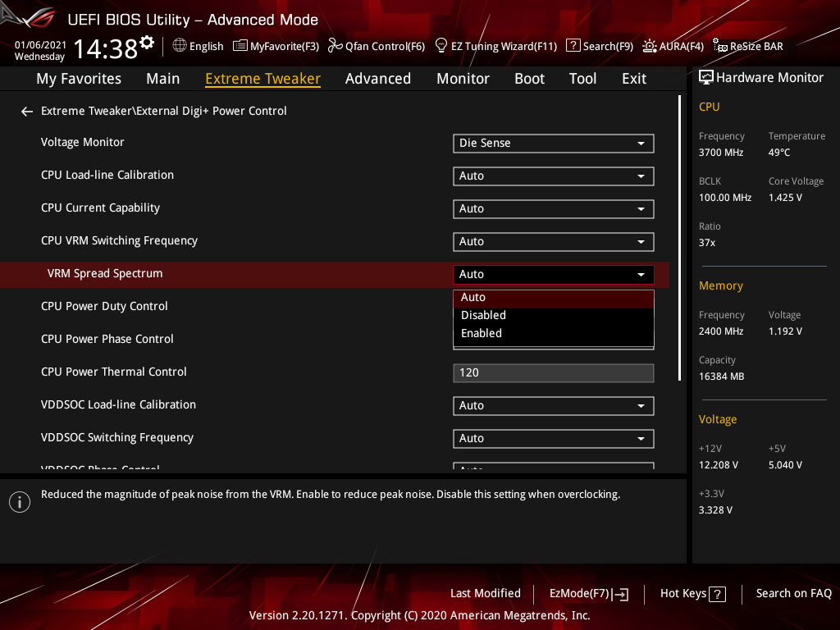Click the Core Voltage 1.425 V value
The width and height of the screenshot is (840, 630).
785,198
